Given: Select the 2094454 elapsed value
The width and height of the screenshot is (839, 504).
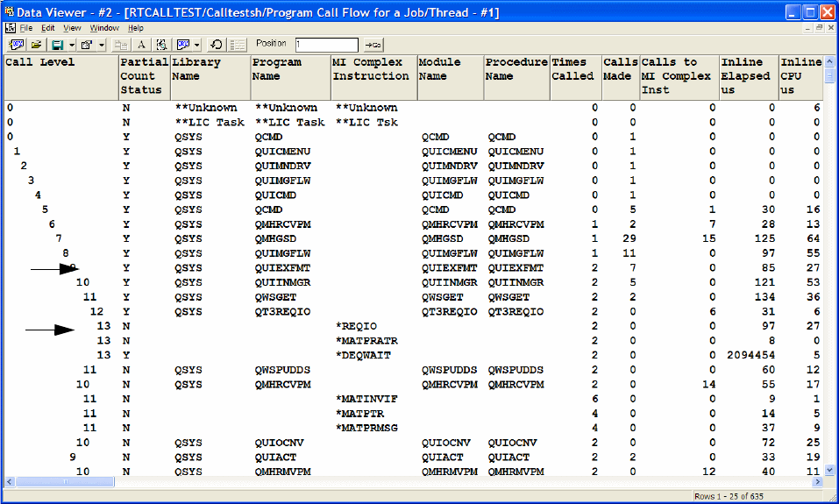Looking at the screenshot, I should [750, 355].
